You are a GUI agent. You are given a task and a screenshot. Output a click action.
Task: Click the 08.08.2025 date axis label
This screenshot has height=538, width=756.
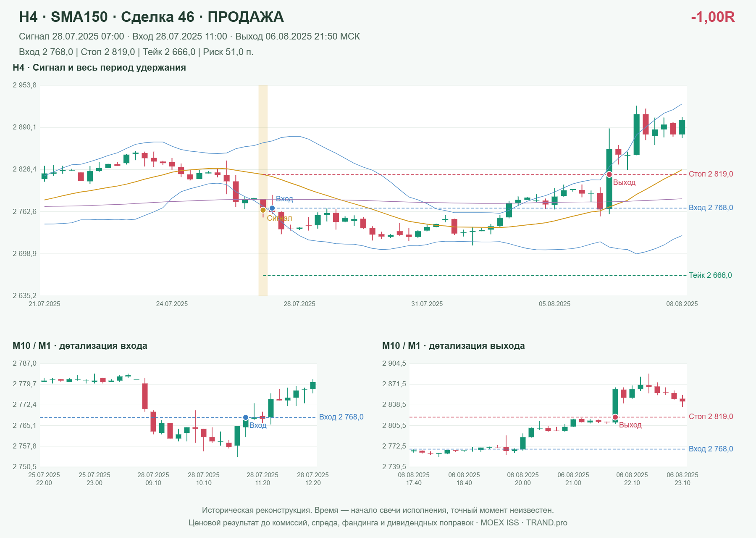[682, 304]
